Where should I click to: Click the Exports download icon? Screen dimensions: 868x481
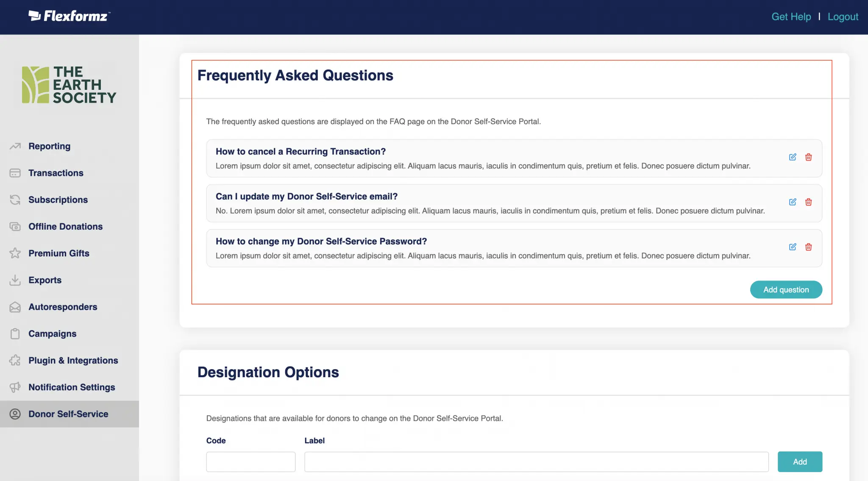[15, 280]
